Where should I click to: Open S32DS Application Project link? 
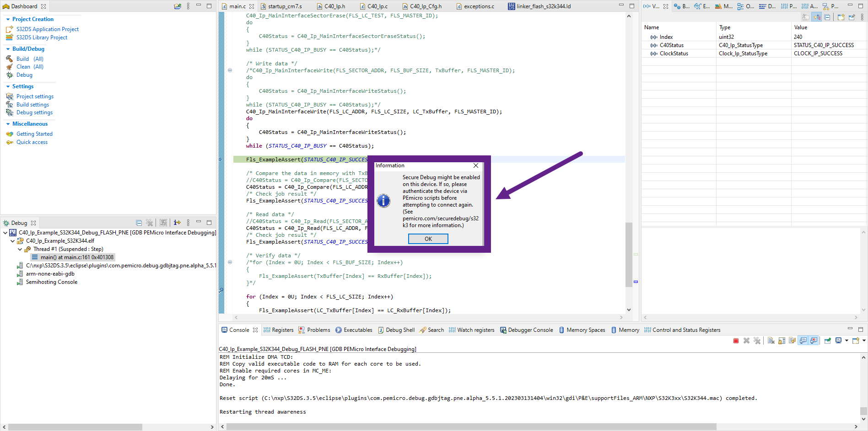pyautogui.click(x=48, y=29)
